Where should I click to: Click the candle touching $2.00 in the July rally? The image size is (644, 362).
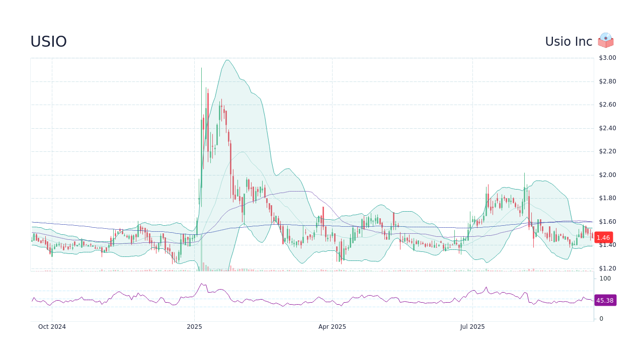click(x=524, y=181)
